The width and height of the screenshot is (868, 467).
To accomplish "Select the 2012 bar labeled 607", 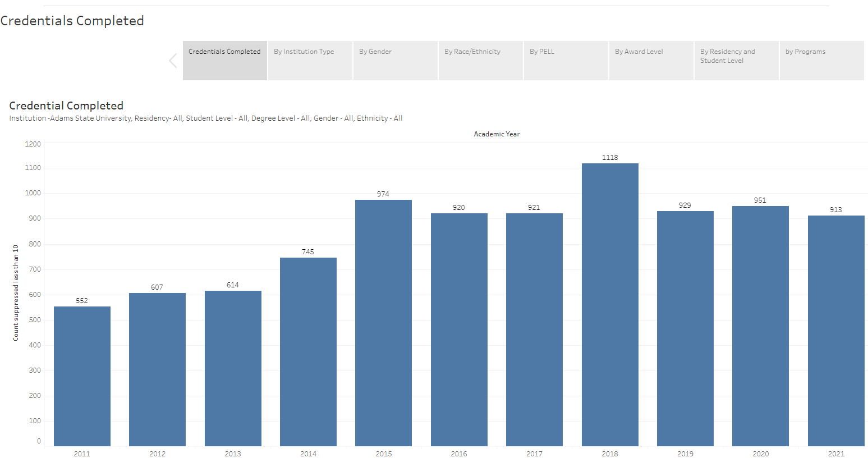I will coord(157,369).
